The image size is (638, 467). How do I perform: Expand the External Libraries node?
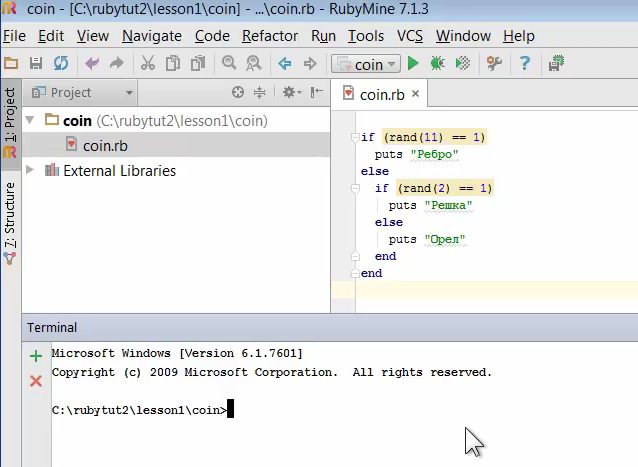(x=29, y=170)
